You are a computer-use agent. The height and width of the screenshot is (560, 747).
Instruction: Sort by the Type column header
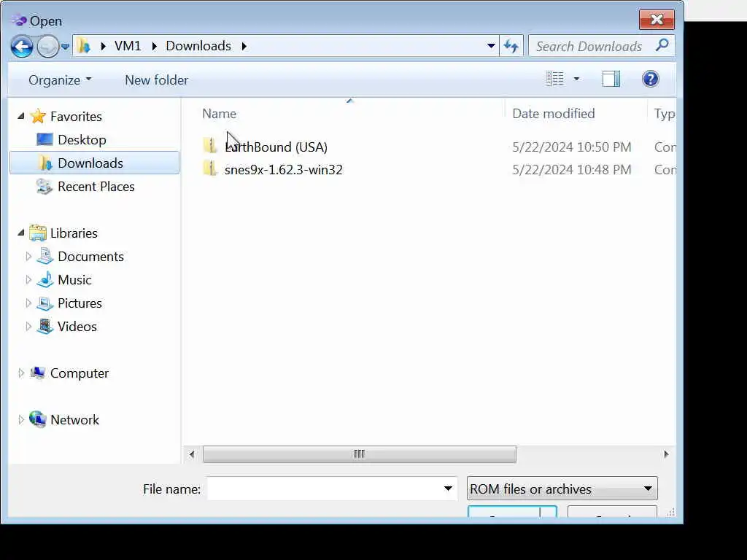(x=663, y=113)
